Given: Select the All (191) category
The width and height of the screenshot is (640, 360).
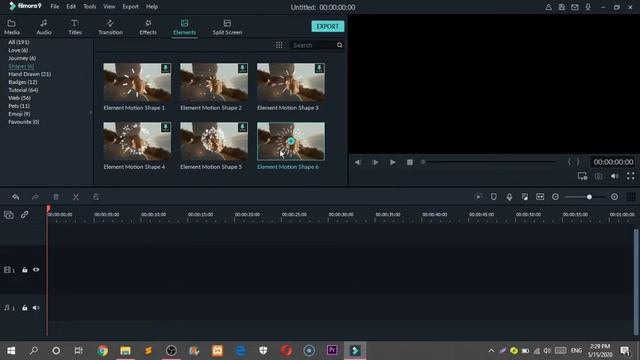Looking at the screenshot, I should click(x=19, y=42).
